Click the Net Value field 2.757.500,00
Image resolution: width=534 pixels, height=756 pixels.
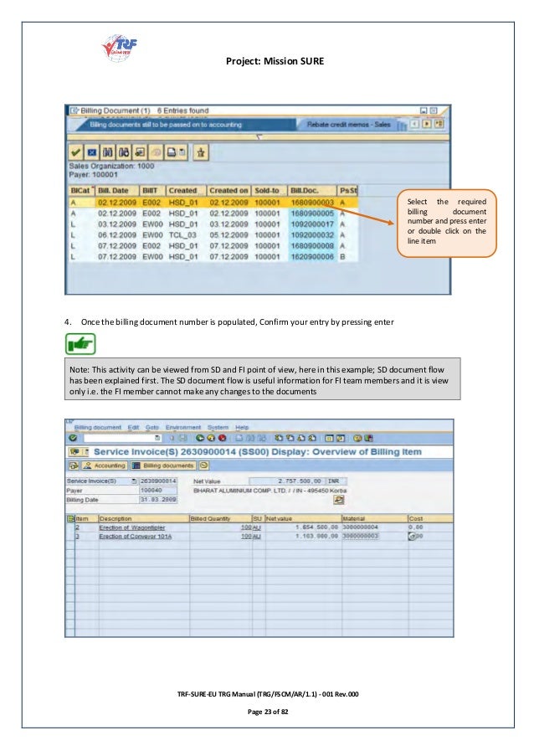point(287,481)
